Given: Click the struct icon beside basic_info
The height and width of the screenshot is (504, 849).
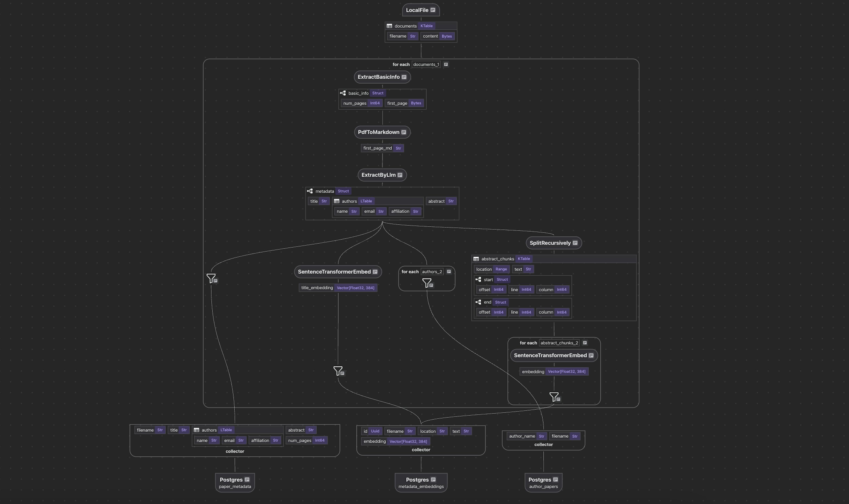Looking at the screenshot, I should pos(343,93).
